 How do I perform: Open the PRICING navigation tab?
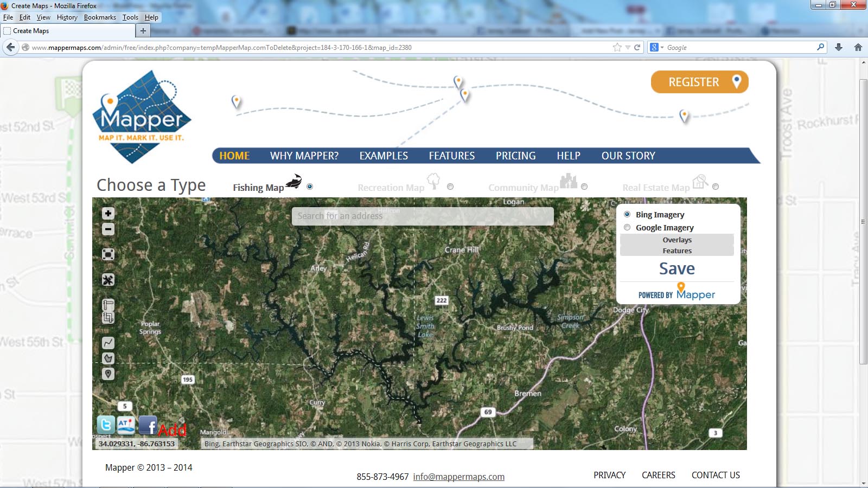pyautogui.click(x=515, y=156)
